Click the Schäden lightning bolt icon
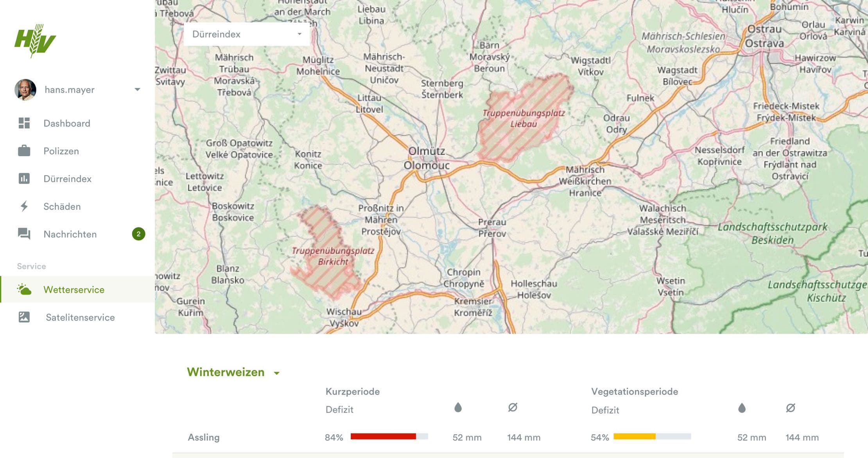The image size is (868, 458). [x=24, y=206]
